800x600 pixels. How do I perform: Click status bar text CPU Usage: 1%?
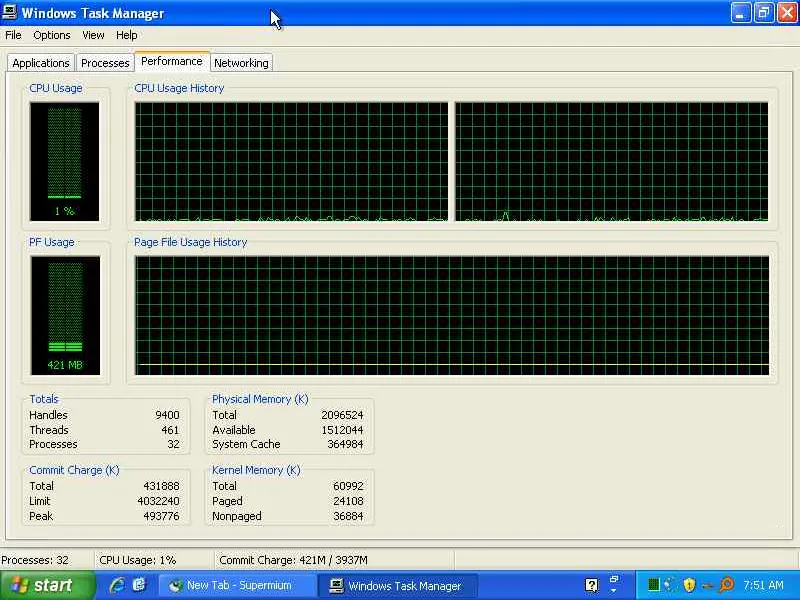pos(138,560)
